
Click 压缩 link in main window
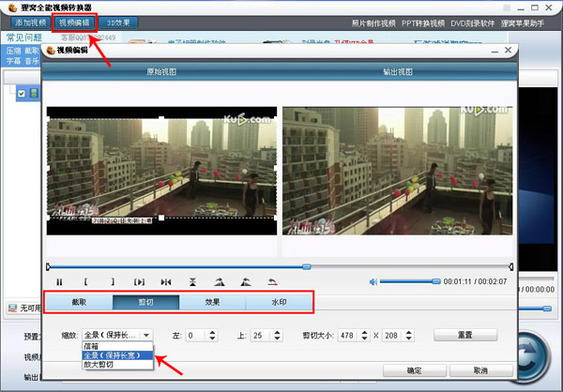[14, 51]
